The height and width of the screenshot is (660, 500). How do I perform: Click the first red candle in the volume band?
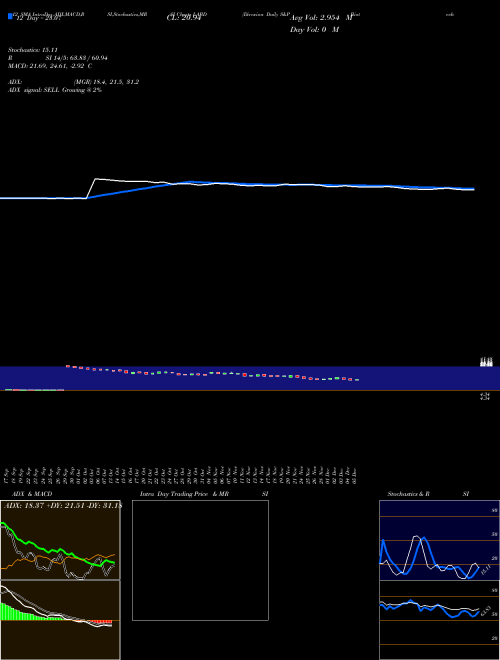[x=68, y=367]
